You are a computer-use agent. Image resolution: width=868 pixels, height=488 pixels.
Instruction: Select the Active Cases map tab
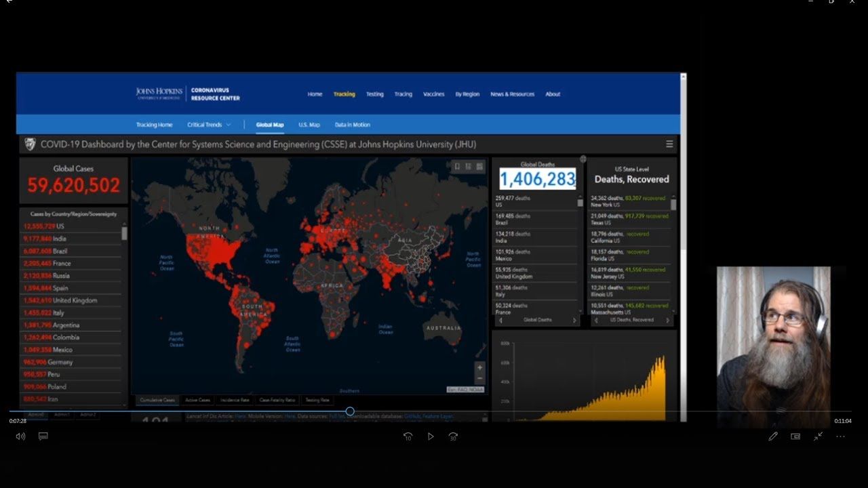click(x=197, y=401)
